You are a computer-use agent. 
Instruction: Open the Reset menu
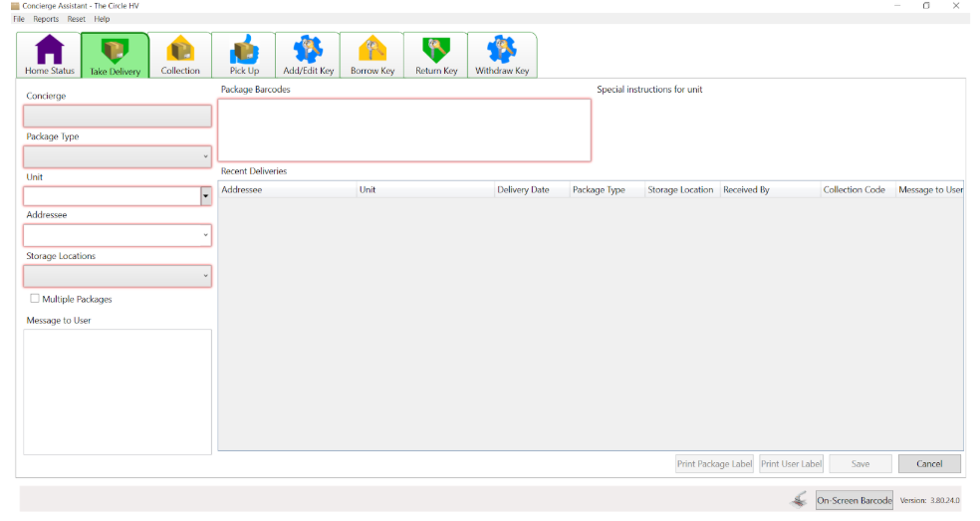tap(77, 19)
